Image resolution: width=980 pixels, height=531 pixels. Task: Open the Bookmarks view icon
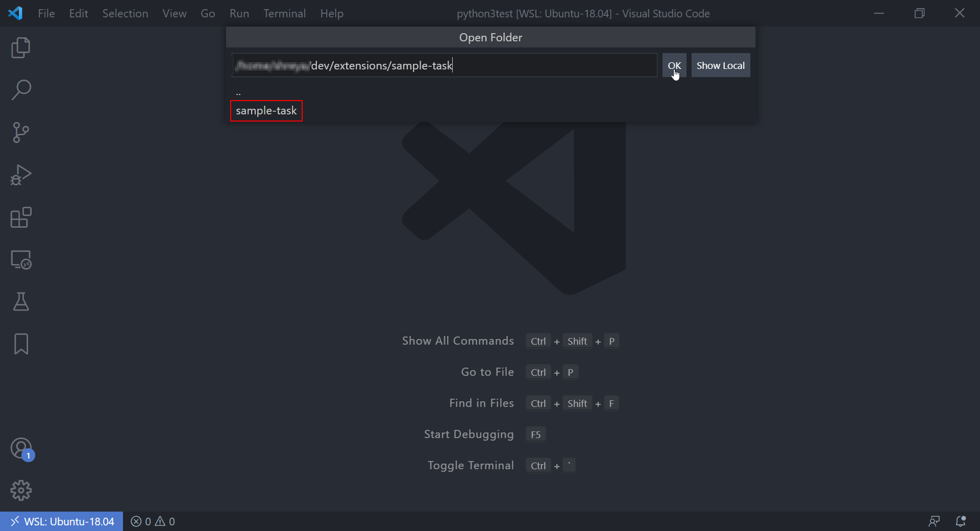pyautogui.click(x=21, y=344)
